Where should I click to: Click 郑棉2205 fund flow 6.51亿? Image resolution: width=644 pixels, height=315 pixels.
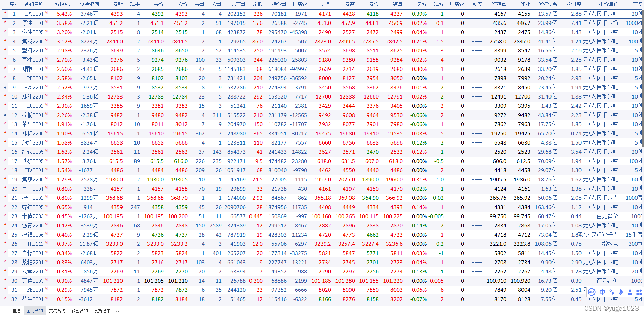[90, 134]
